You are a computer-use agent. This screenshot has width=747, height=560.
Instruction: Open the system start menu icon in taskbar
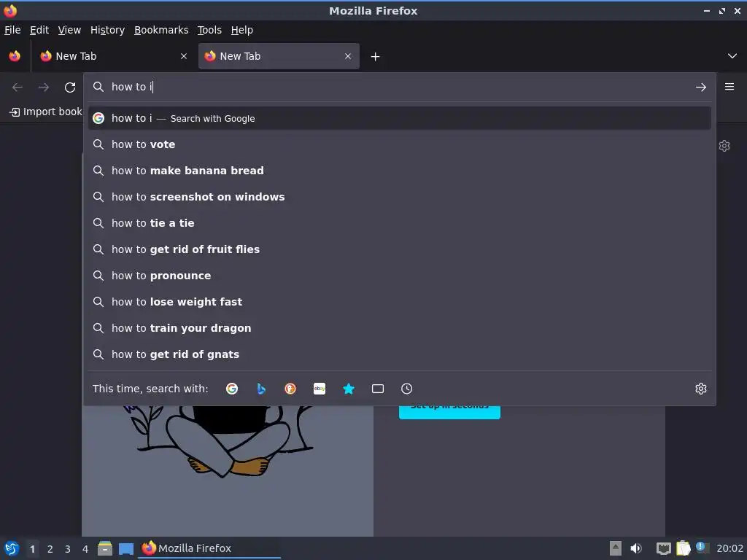[12, 548]
